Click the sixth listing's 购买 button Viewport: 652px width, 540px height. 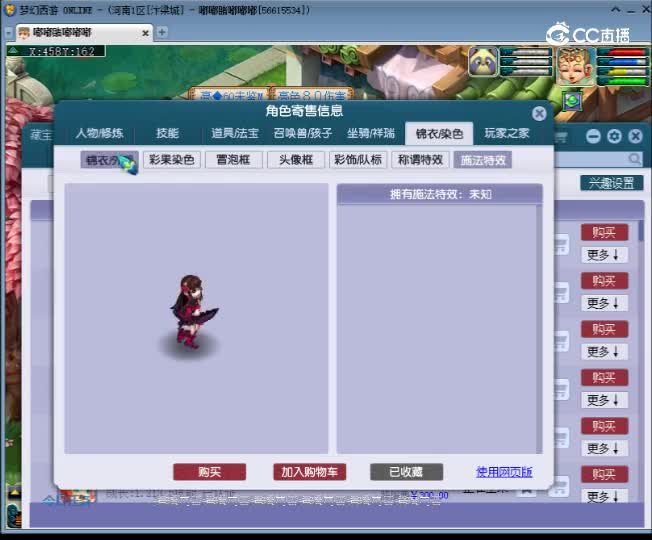click(604, 474)
